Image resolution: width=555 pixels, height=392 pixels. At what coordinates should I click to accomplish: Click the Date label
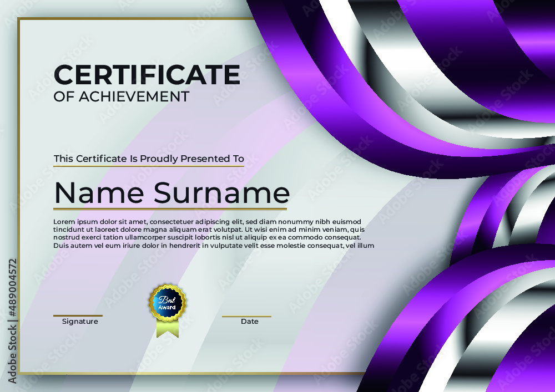(250, 321)
